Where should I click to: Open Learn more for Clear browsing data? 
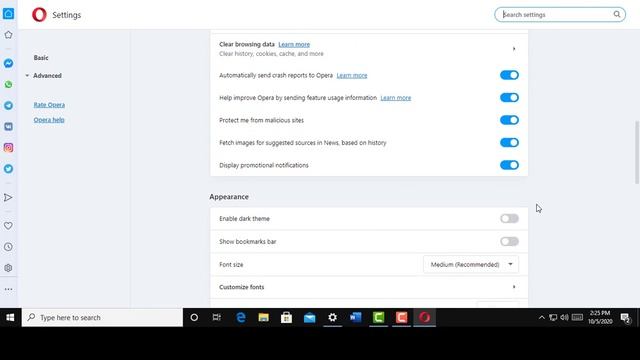pyautogui.click(x=294, y=44)
